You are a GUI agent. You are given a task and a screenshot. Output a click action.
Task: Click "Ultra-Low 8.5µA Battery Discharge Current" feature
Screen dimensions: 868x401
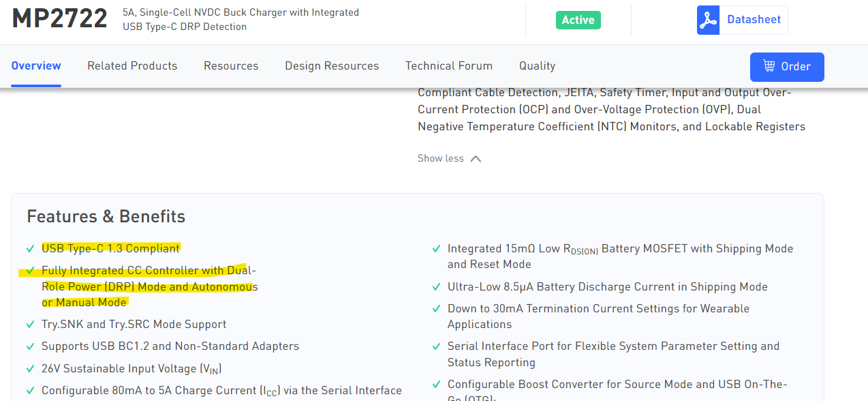608,287
